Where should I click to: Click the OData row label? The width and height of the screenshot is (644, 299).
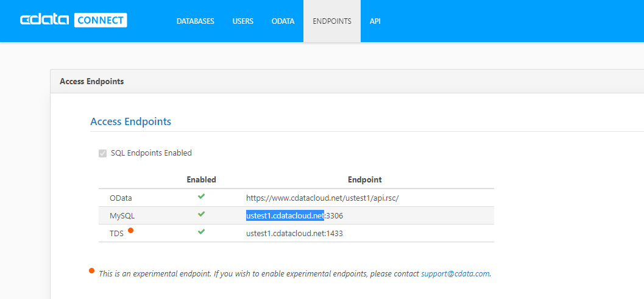point(121,198)
